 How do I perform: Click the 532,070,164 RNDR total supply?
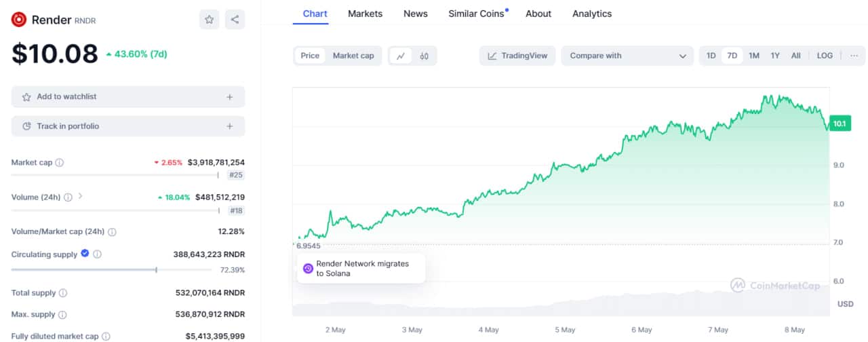(210, 293)
